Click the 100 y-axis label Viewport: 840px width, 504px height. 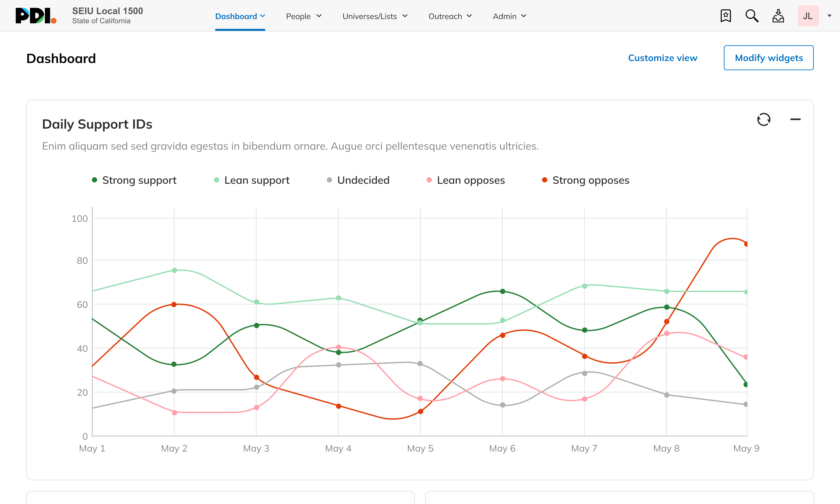point(79,219)
